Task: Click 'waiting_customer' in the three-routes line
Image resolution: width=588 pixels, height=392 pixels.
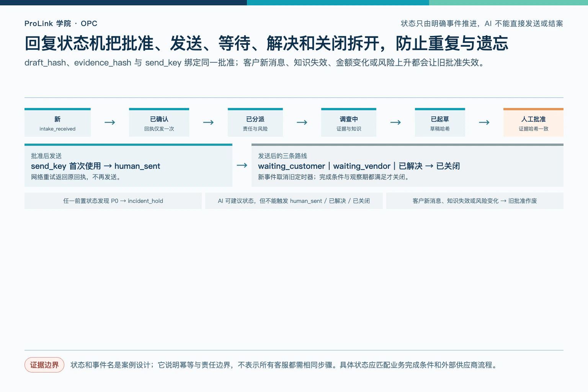Action: (291, 166)
